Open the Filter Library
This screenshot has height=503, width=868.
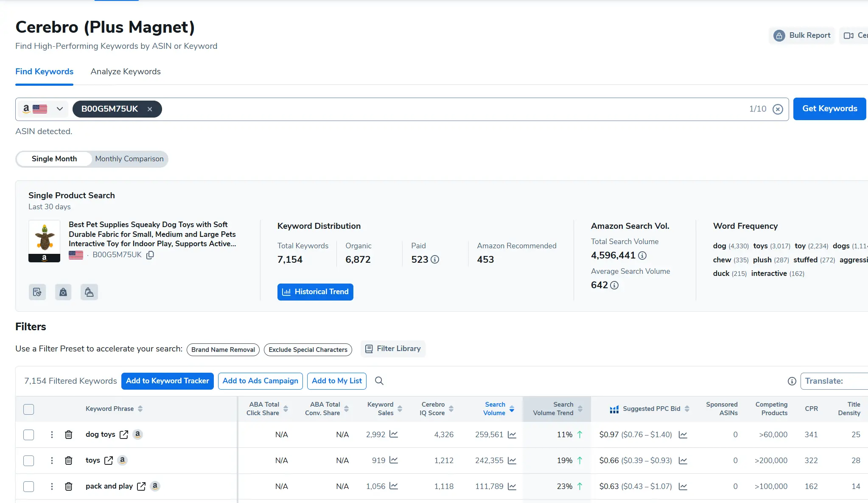coord(393,348)
